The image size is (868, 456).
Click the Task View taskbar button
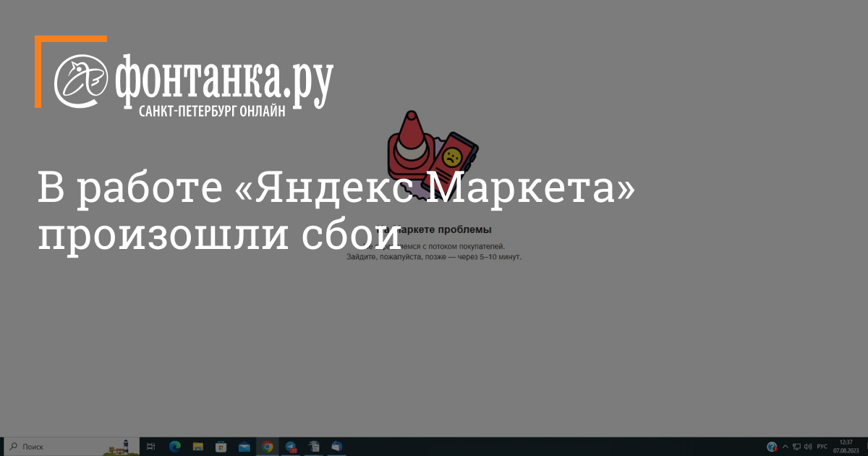click(x=151, y=447)
